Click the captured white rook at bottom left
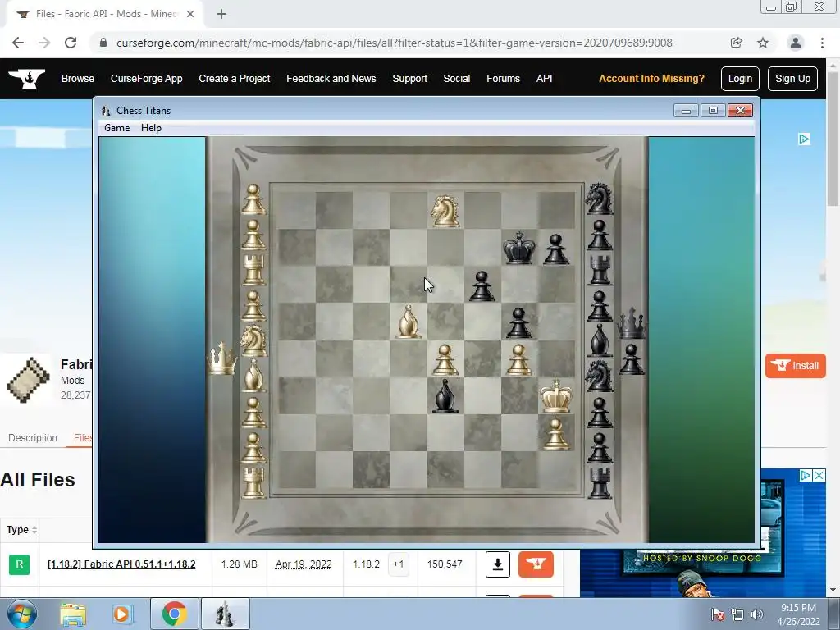This screenshot has height=630, width=840. 253,482
